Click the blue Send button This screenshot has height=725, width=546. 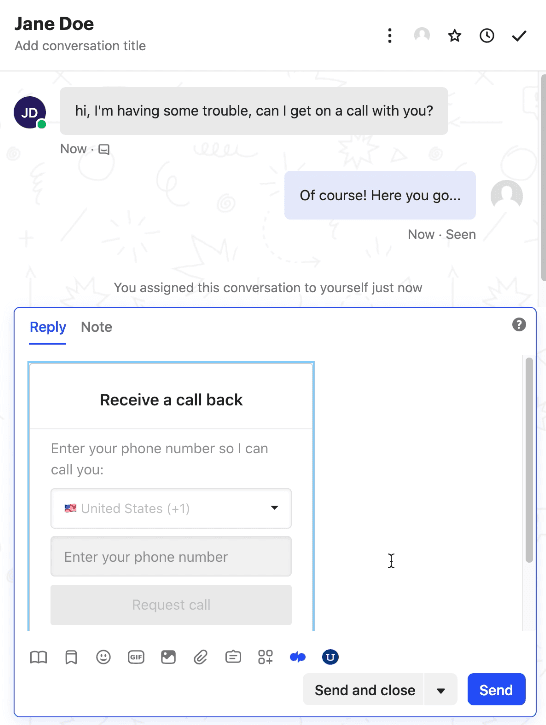[496, 689]
